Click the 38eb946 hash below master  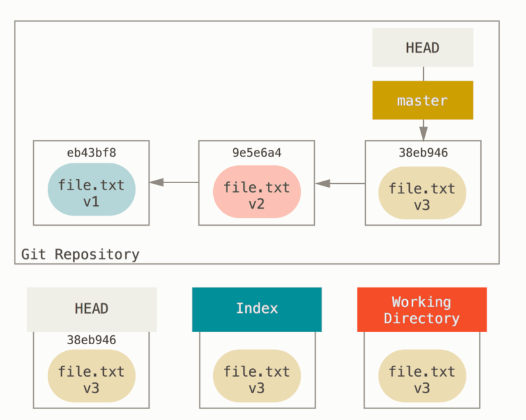click(x=423, y=153)
